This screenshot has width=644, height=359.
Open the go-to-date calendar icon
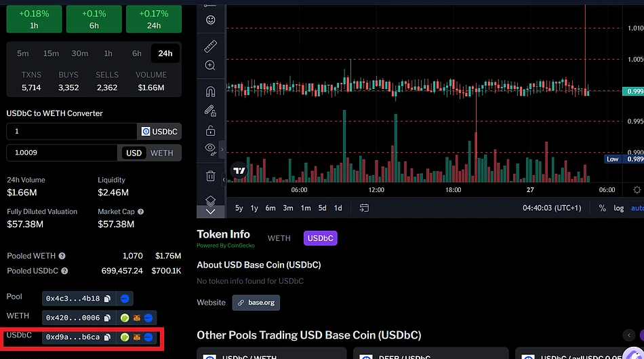point(364,208)
